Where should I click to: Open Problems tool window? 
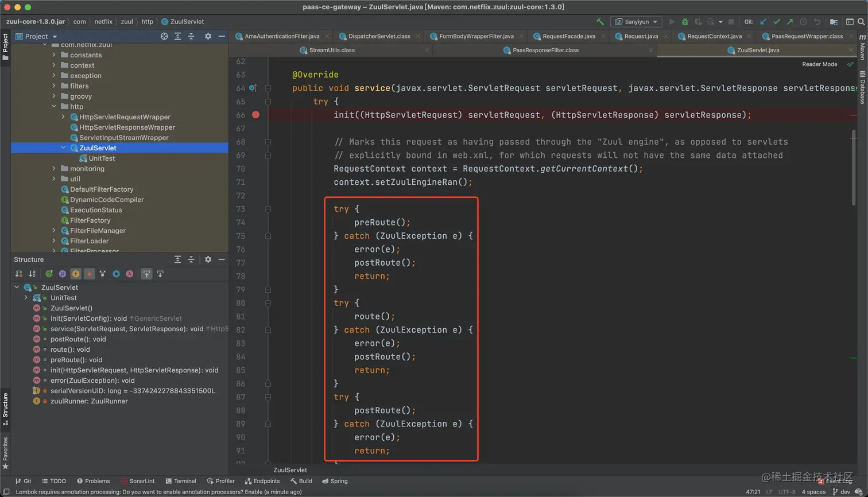pyautogui.click(x=93, y=481)
